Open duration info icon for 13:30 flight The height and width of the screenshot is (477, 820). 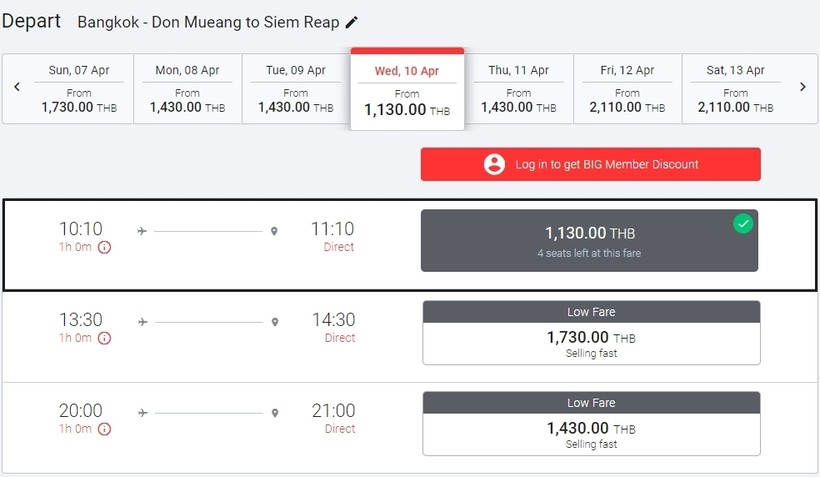(x=104, y=338)
